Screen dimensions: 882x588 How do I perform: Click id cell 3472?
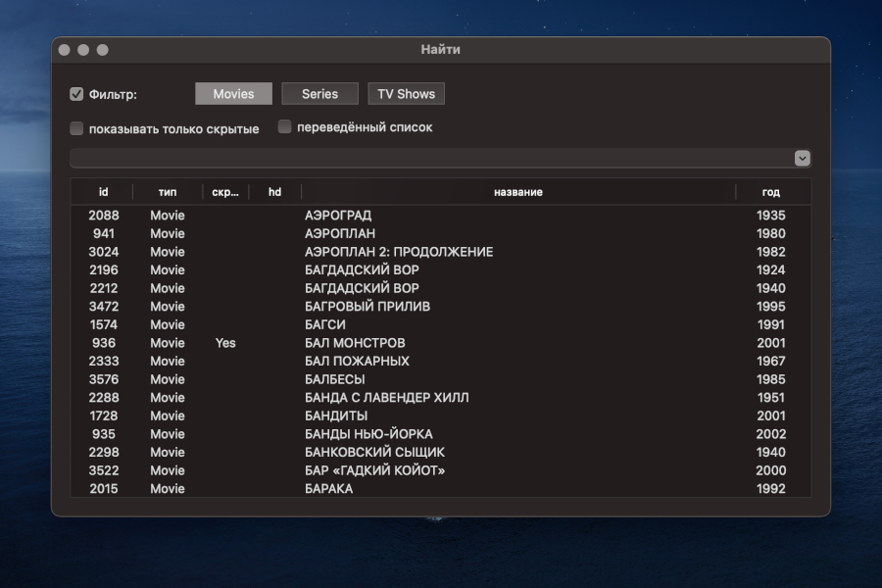(x=104, y=306)
